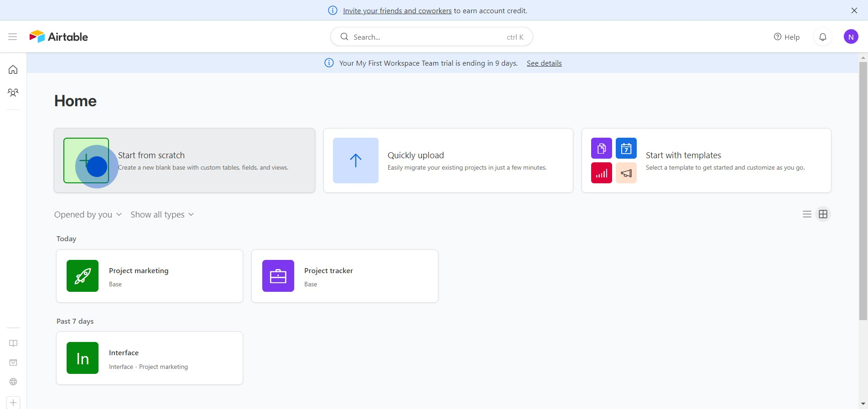Expand the 'Opened by you' filter
868x409 pixels.
pyautogui.click(x=88, y=215)
